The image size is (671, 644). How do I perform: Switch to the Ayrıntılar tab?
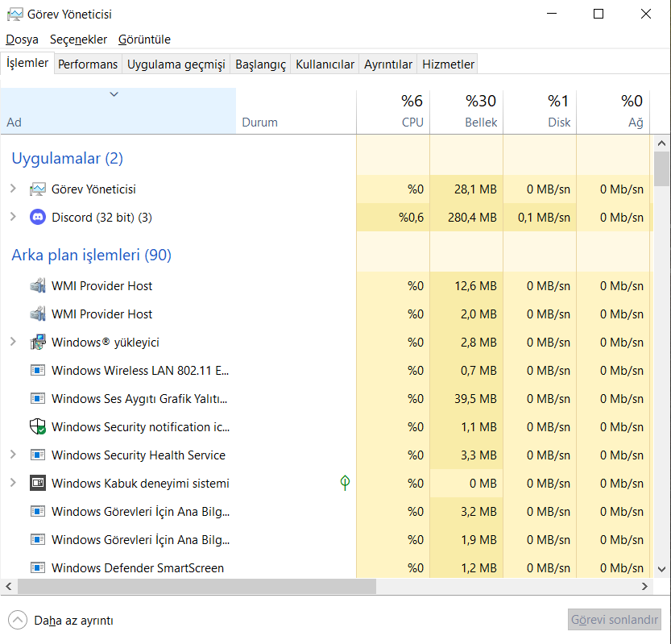pos(387,64)
